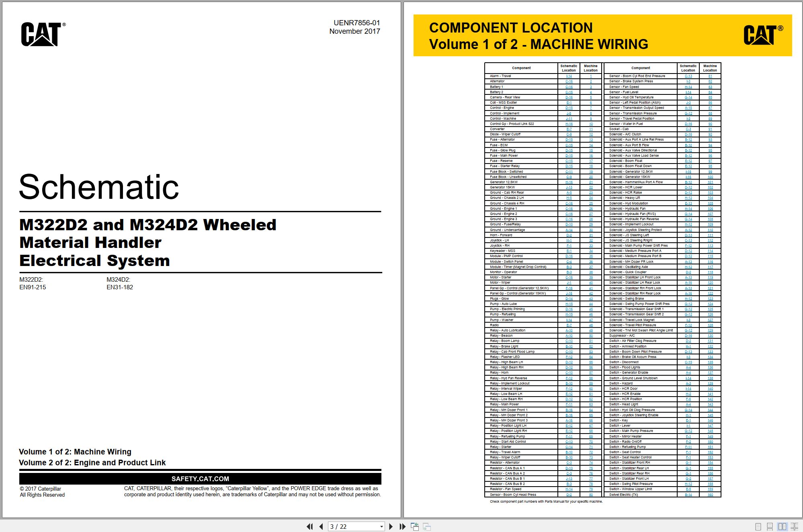
Task: Open schematic location for Alternator row
Action: point(569,81)
